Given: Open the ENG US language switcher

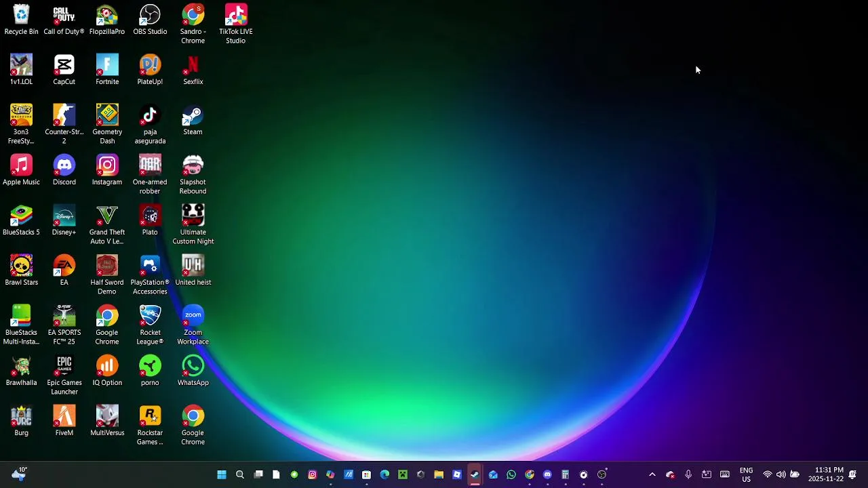Looking at the screenshot, I should pyautogui.click(x=746, y=474).
